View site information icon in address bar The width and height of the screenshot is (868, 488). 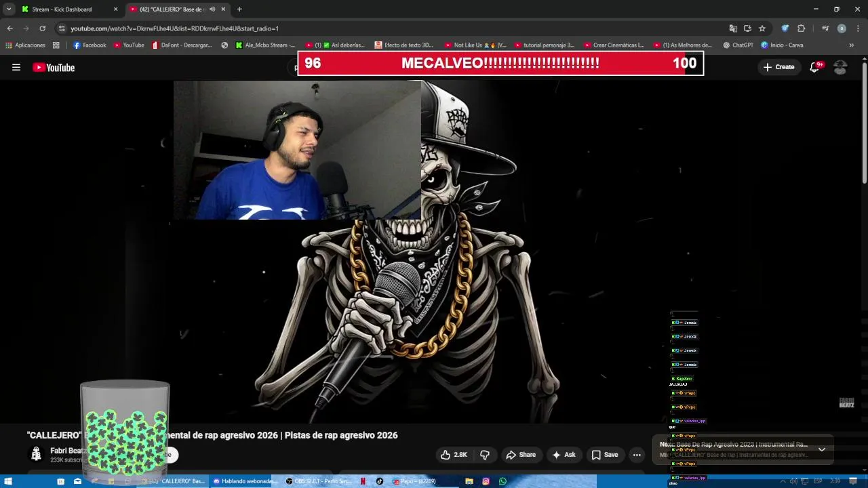(62, 28)
